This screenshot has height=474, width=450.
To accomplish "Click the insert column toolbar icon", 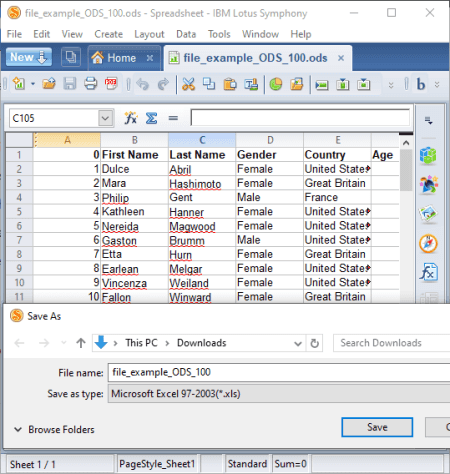I will (343, 84).
